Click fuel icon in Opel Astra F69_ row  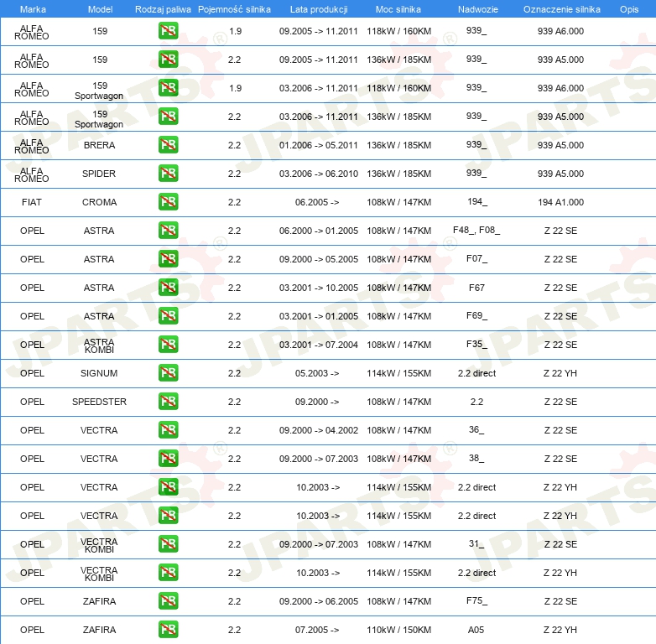pos(168,316)
